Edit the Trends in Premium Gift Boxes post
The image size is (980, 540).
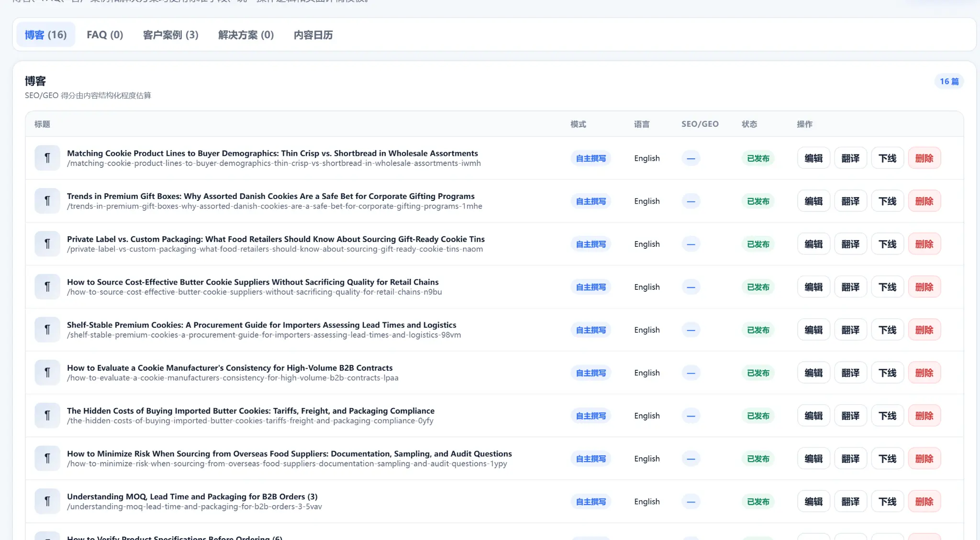tap(813, 201)
